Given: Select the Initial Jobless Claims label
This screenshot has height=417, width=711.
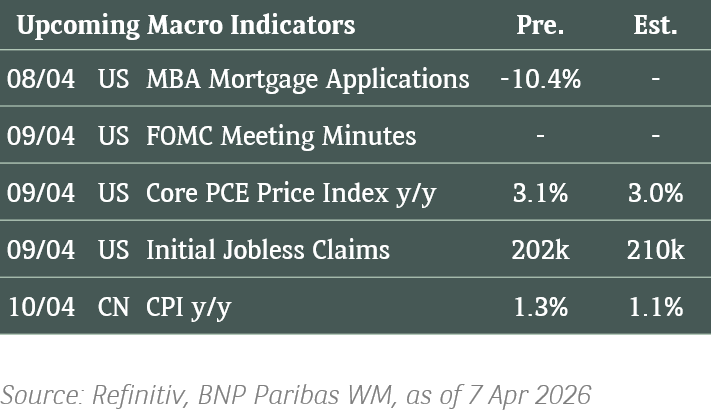Looking at the screenshot, I should pyautogui.click(x=267, y=250).
